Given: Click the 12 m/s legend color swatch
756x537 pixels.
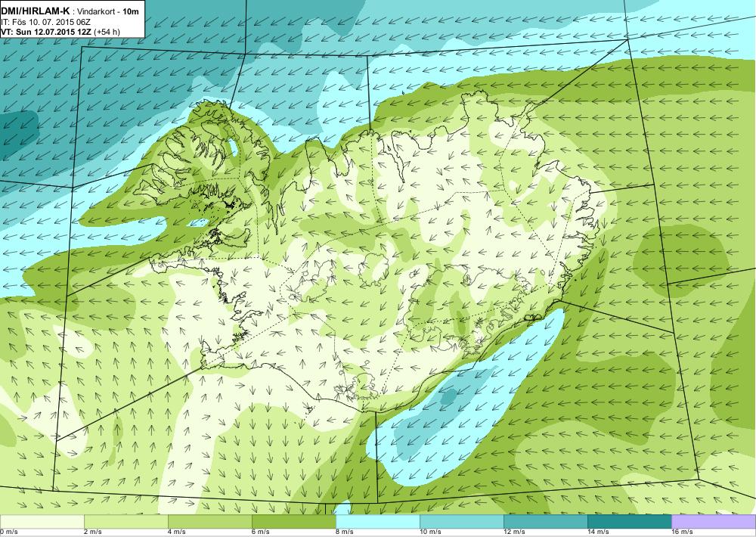Looking at the screenshot, I should point(545,521).
